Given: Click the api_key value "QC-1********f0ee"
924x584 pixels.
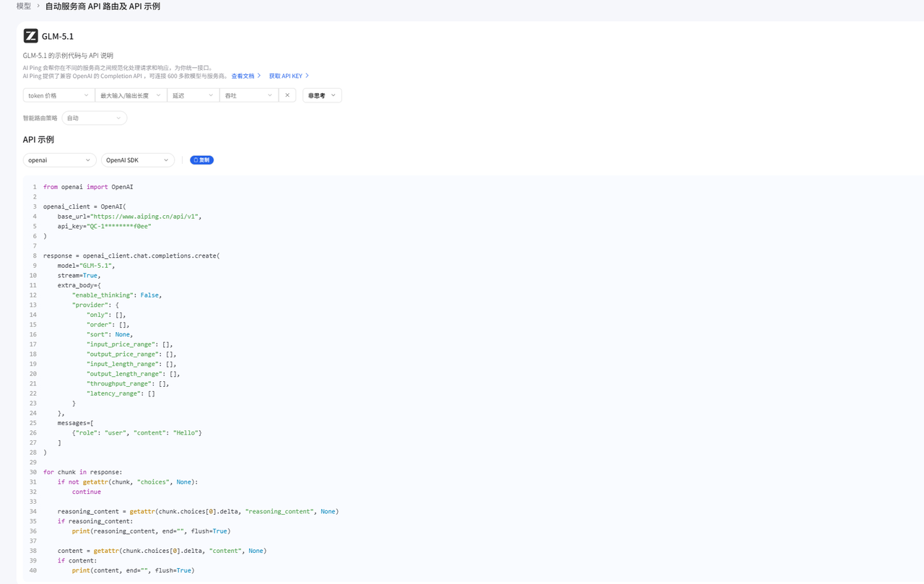Looking at the screenshot, I should click(119, 226).
